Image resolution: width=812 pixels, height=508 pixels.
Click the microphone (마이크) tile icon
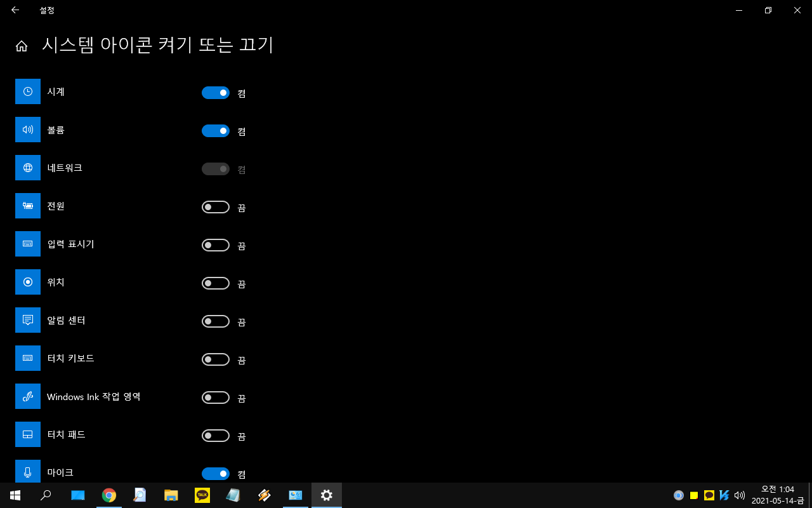[x=28, y=471]
